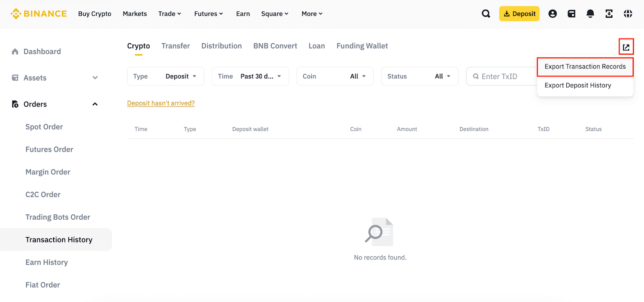Click the Type column header in table
Image resolution: width=644 pixels, height=302 pixels.
[x=190, y=129]
